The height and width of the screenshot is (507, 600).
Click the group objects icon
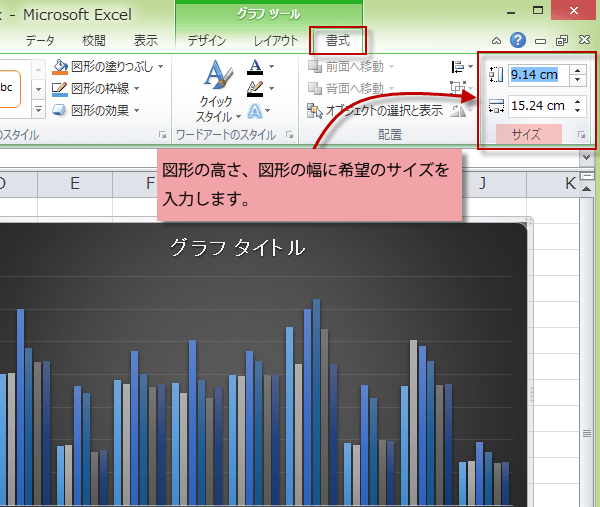[x=458, y=87]
